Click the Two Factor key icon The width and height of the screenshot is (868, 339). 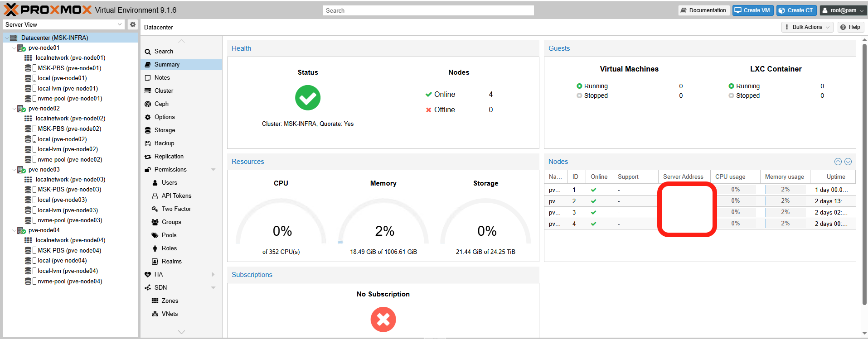coord(155,209)
